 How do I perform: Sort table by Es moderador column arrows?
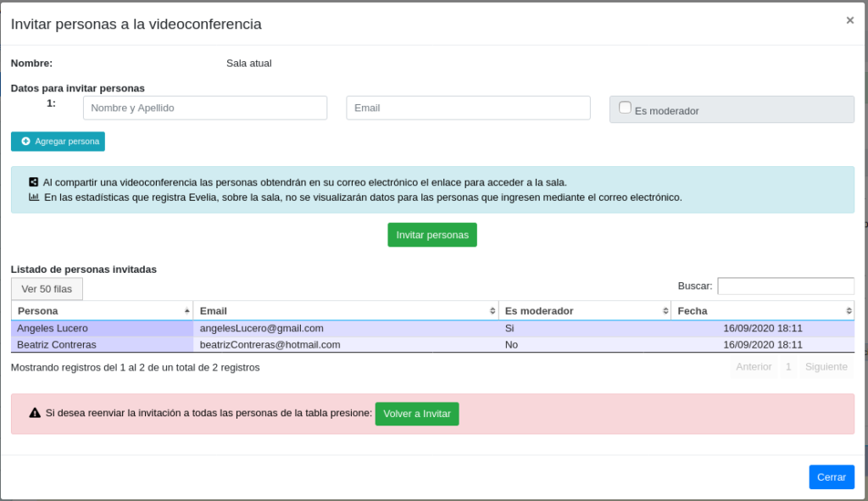(x=665, y=311)
